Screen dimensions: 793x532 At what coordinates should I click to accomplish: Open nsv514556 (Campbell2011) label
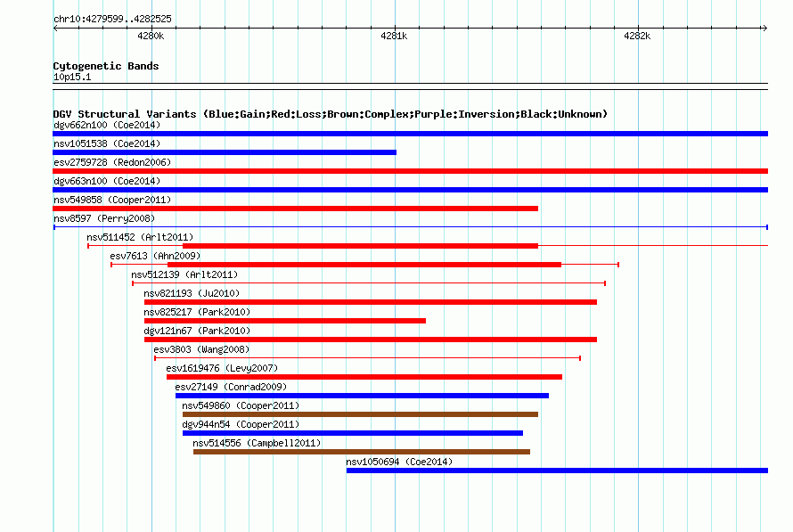(x=257, y=443)
